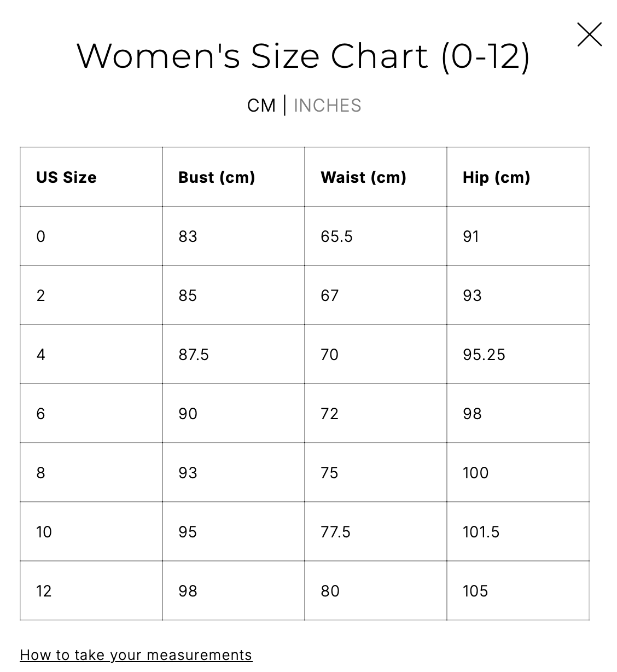The width and height of the screenshot is (617, 672).
Task: Click the 87.5 bust measurement cell
Action: 194,355
